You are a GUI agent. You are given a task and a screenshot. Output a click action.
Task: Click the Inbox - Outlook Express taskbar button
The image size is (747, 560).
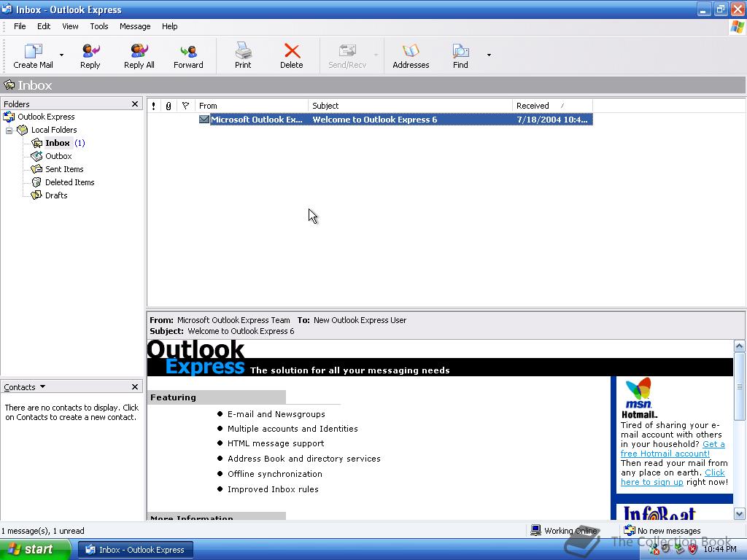(x=135, y=550)
